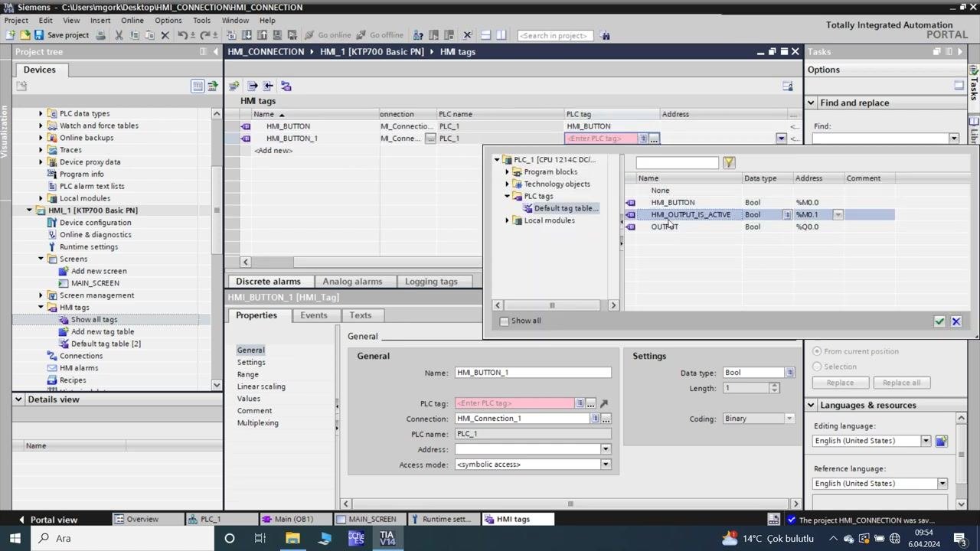The width and height of the screenshot is (980, 551).
Task: Open Editing language dropdown
Action: click(x=926, y=441)
